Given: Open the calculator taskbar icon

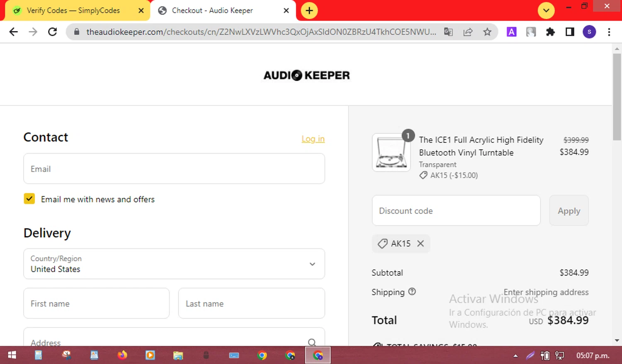Looking at the screenshot, I should [x=39, y=355].
